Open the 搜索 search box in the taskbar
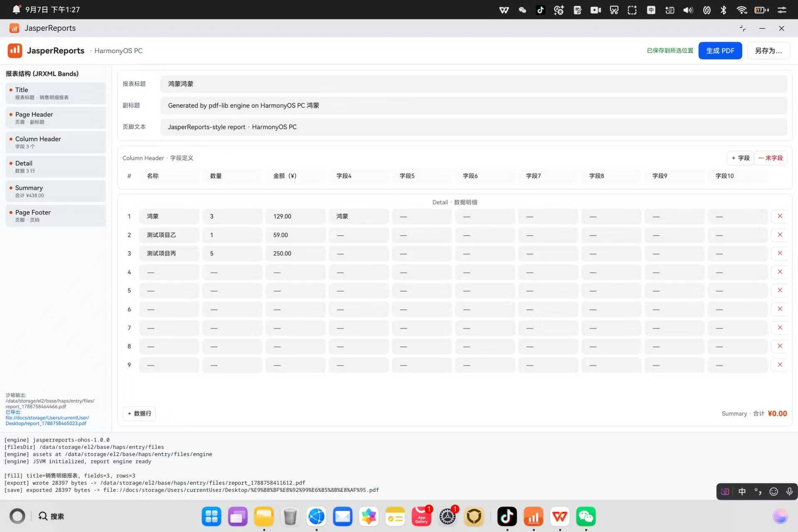This screenshot has width=798, height=532. coord(52,516)
